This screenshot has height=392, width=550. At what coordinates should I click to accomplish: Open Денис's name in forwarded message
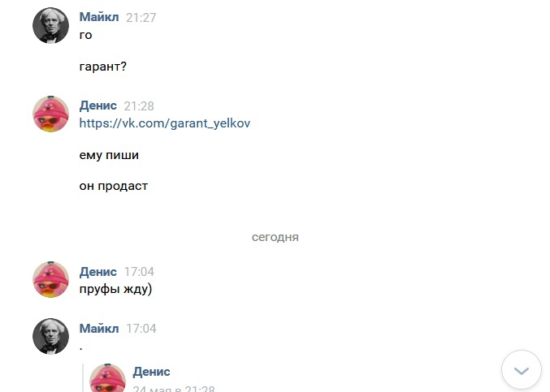(x=151, y=372)
